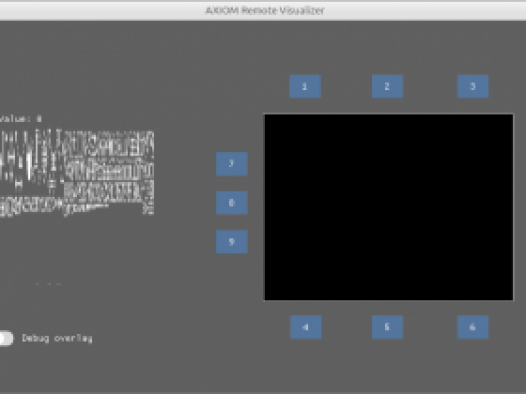This screenshot has height=394, width=526.
Task: Click button 4 below the black display
Action: pos(305,327)
